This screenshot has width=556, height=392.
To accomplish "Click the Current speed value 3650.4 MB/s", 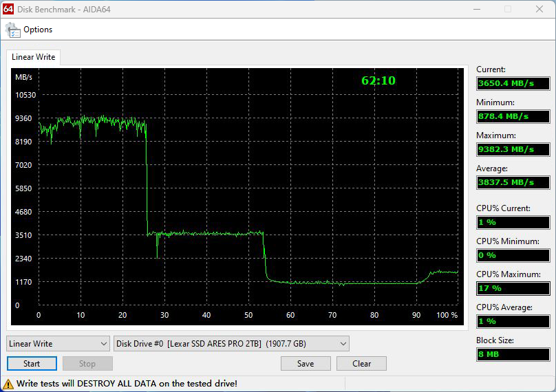I will click(513, 83).
